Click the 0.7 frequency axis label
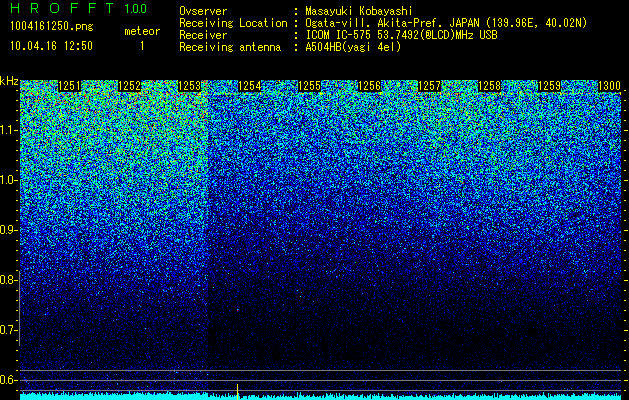Viewport: 629px width, 400px height. [7, 330]
